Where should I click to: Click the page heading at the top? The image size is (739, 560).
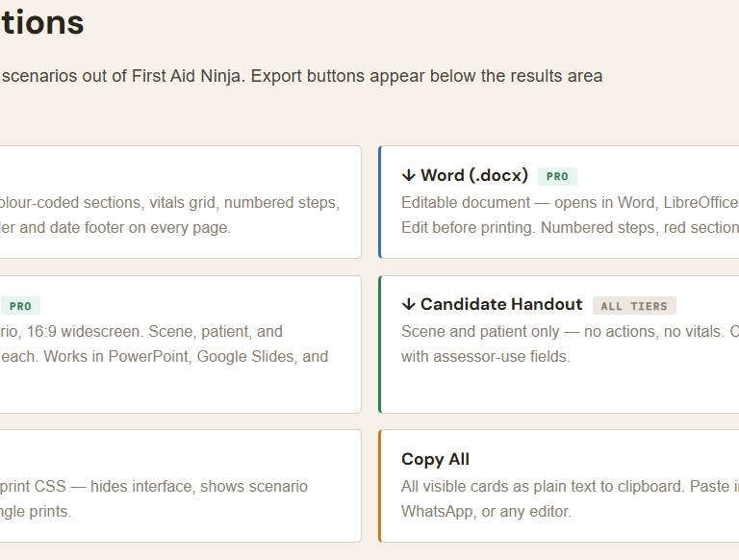[42, 22]
